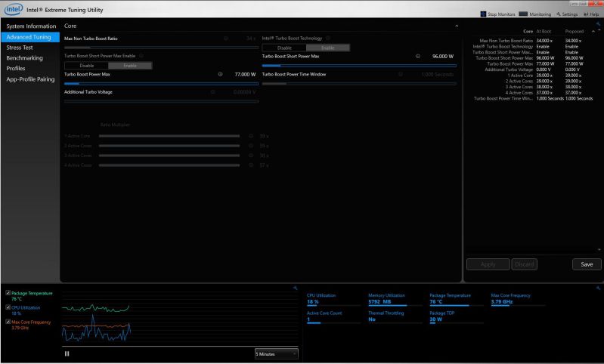Open System Information tab
The image size is (604, 364).
coord(31,26)
